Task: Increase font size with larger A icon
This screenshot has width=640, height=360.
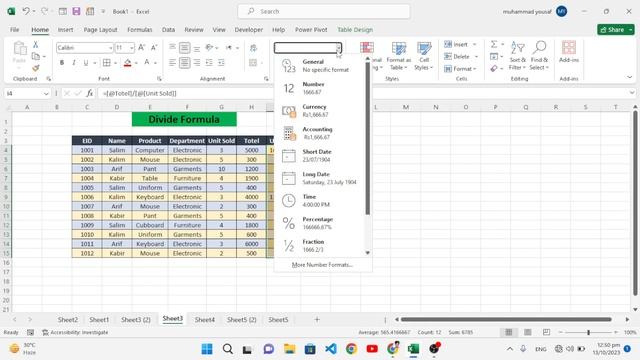Action: 142,48
